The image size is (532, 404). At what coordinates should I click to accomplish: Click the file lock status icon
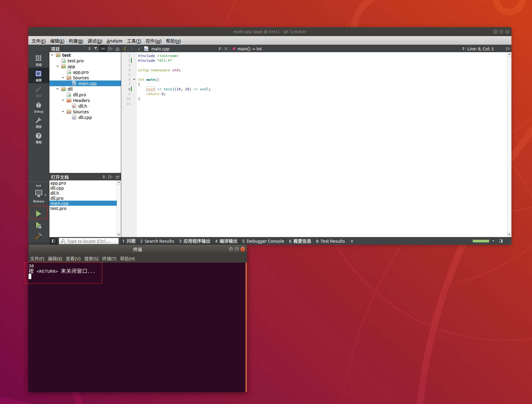[139, 49]
